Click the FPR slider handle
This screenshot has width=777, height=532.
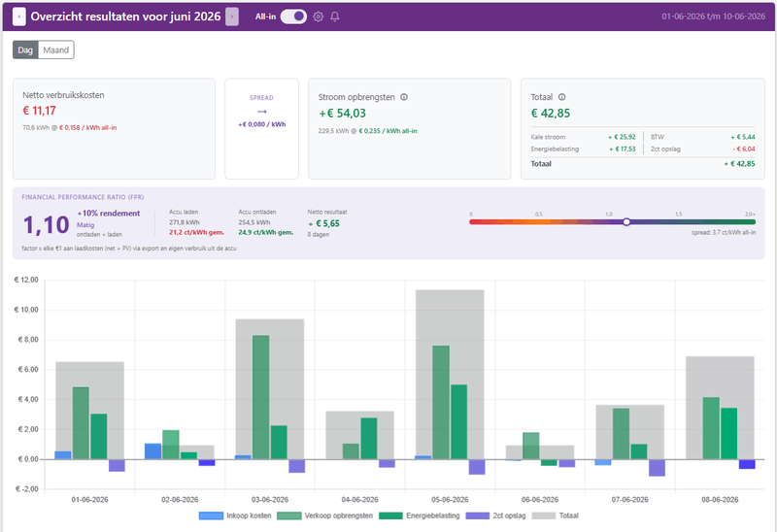click(x=626, y=222)
